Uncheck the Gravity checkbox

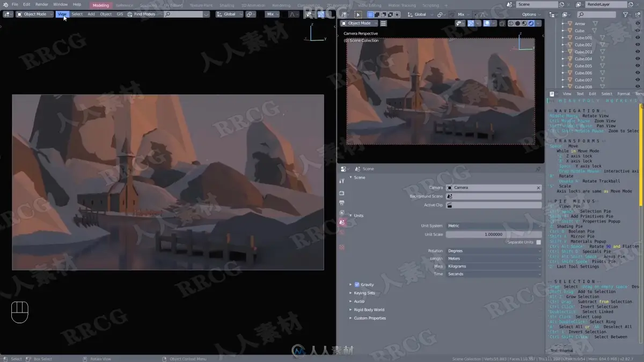coord(357,285)
